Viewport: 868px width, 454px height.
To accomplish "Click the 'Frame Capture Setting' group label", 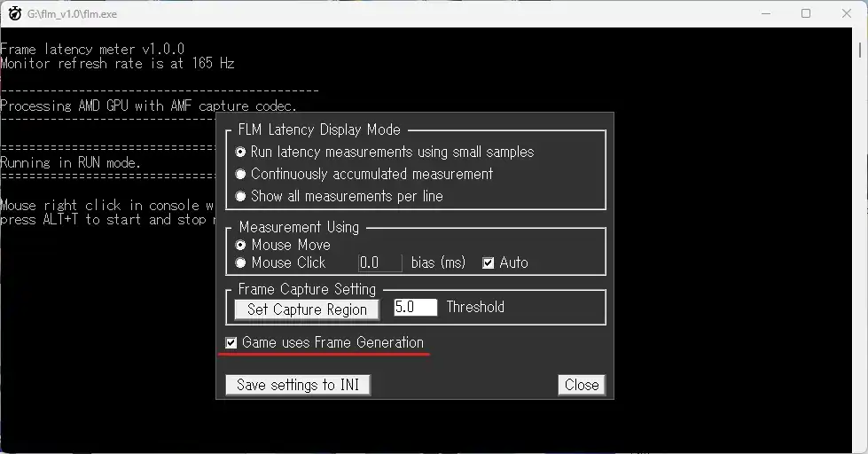I will pyautogui.click(x=307, y=290).
